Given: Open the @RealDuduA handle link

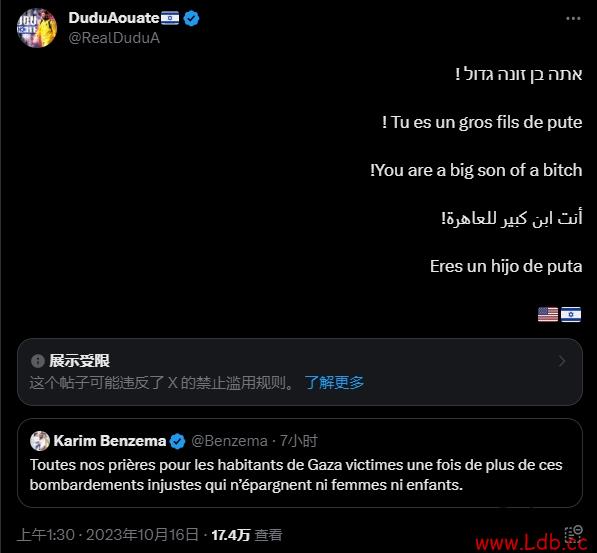Looking at the screenshot, I should [114, 38].
